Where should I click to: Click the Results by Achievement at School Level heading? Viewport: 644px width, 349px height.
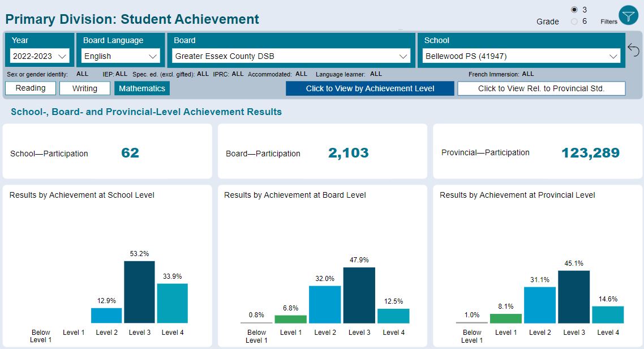point(81,195)
